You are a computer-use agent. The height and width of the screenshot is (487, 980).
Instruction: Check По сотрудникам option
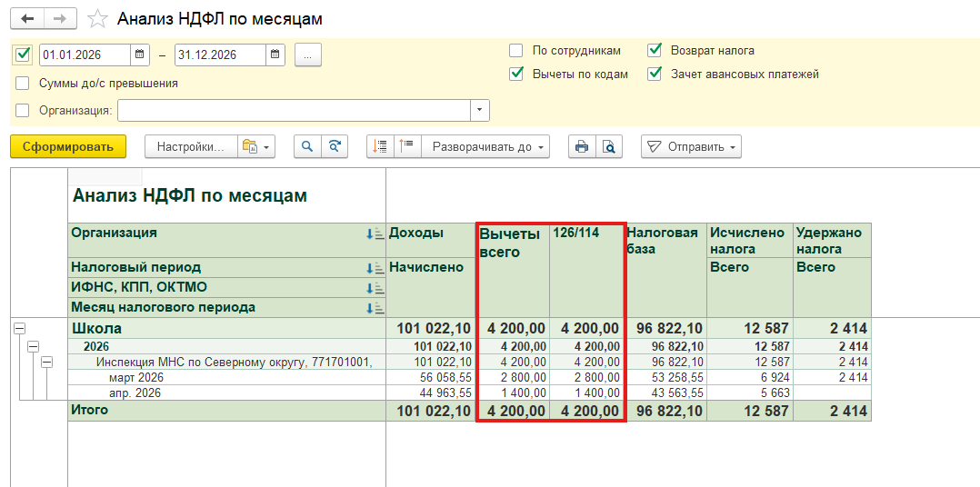516,51
